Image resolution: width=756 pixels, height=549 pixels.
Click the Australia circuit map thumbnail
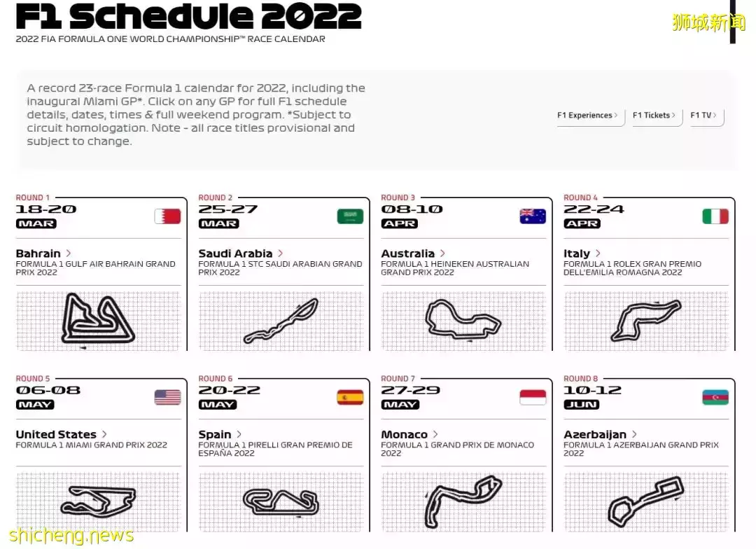[x=463, y=320]
